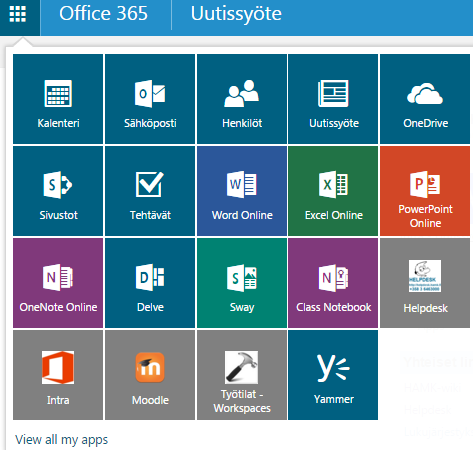Screen dimensions: 473x450
Task: Open the Intra tile
Action: pos(58,375)
